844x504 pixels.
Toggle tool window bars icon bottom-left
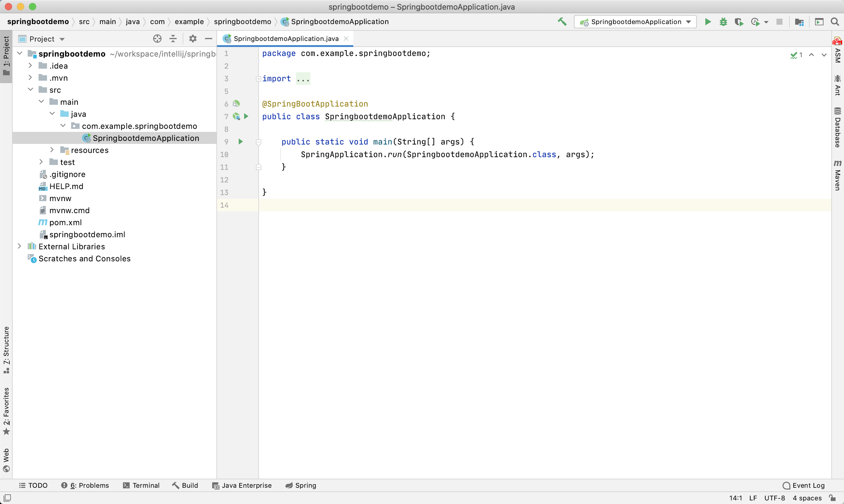7,498
